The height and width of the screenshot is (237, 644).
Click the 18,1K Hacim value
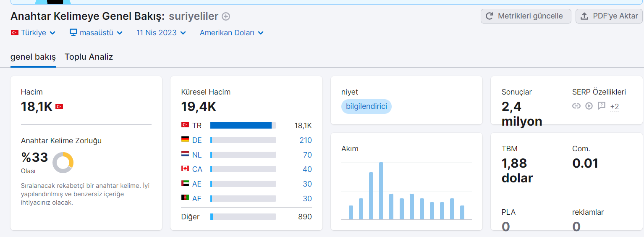[37, 107]
